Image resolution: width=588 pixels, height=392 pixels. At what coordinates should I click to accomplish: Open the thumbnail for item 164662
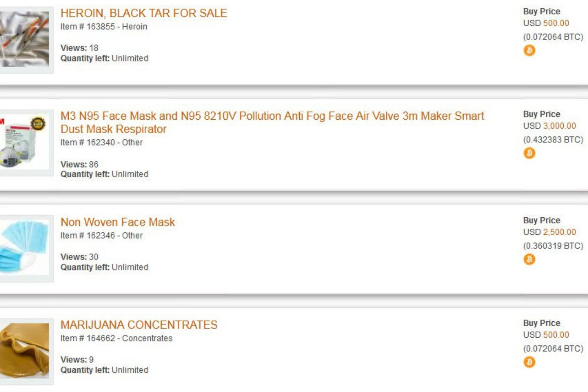tap(24, 351)
